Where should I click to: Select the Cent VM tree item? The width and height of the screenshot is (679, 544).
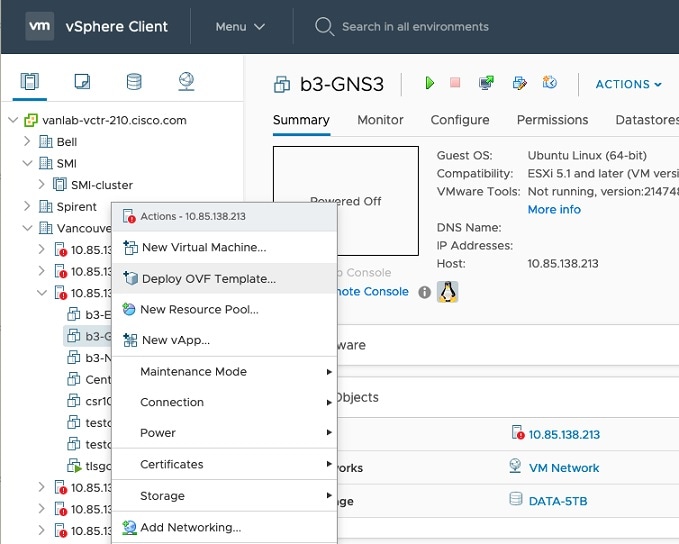click(89, 379)
